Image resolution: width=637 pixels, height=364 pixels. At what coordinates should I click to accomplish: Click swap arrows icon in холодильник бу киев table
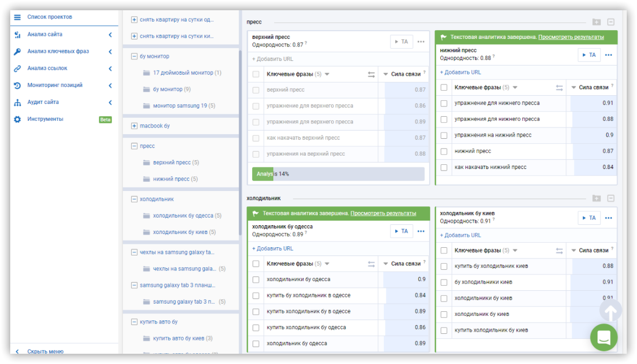click(560, 250)
